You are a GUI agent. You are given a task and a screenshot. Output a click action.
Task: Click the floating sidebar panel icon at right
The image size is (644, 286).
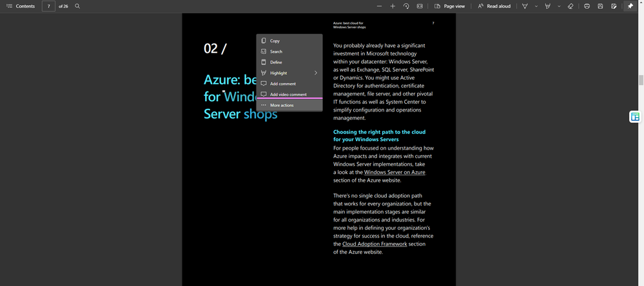point(636,117)
